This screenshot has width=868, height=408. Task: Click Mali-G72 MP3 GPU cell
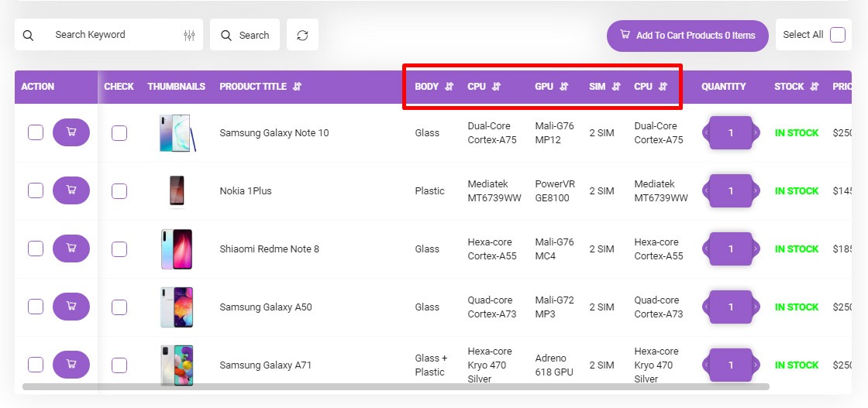[555, 307]
